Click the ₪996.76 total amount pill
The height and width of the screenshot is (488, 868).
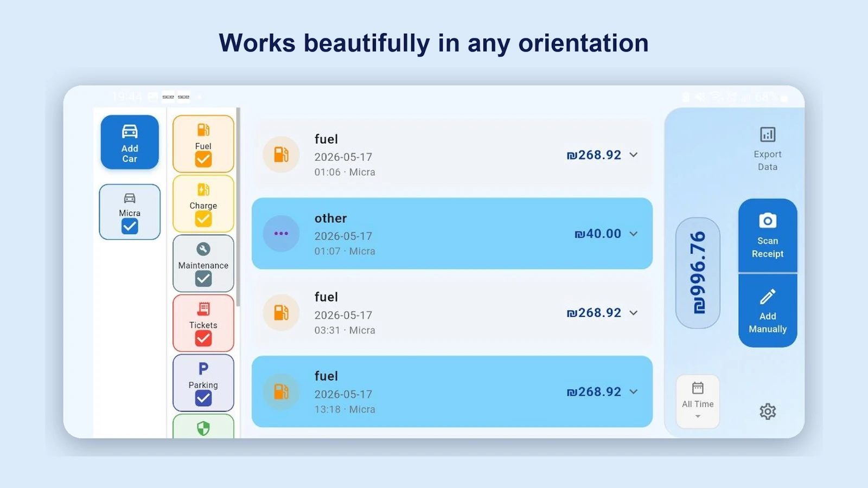click(x=698, y=273)
